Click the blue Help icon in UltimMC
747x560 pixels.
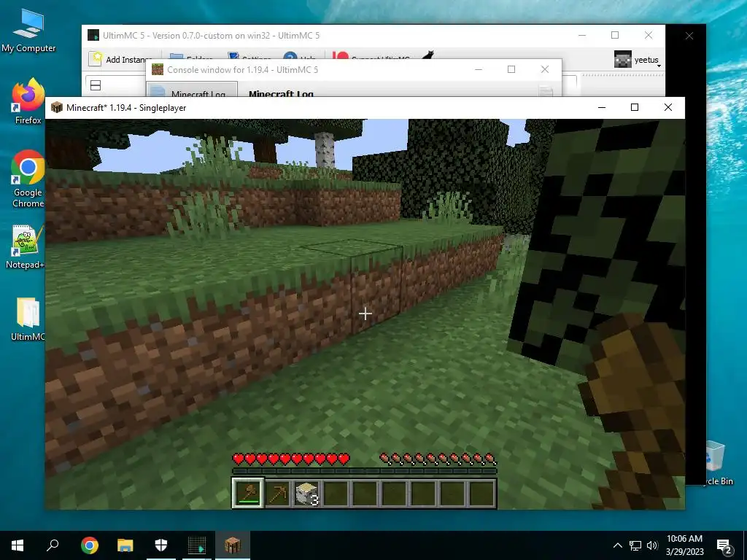click(290, 57)
